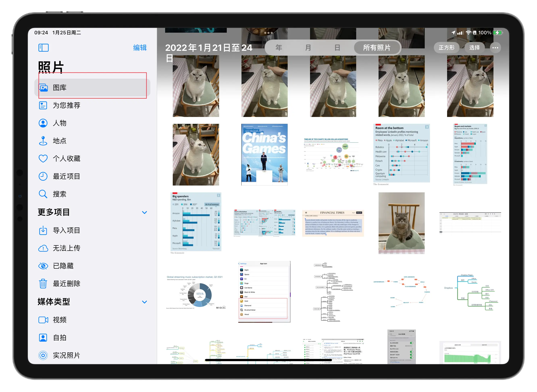Tap the home indicator bar
Image resolution: width=537 pixels, height=392 pixels.
click(268, 360)
